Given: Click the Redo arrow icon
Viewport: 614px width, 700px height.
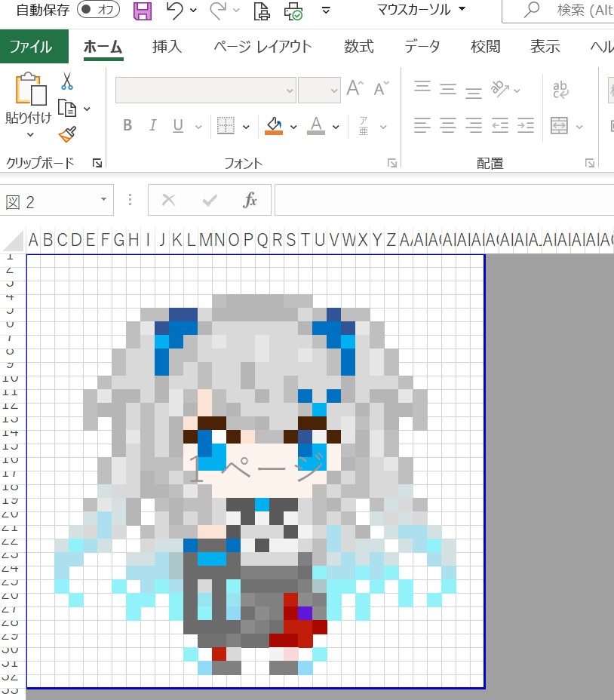Looking at the screenshot, I should (x=218, y=11).
